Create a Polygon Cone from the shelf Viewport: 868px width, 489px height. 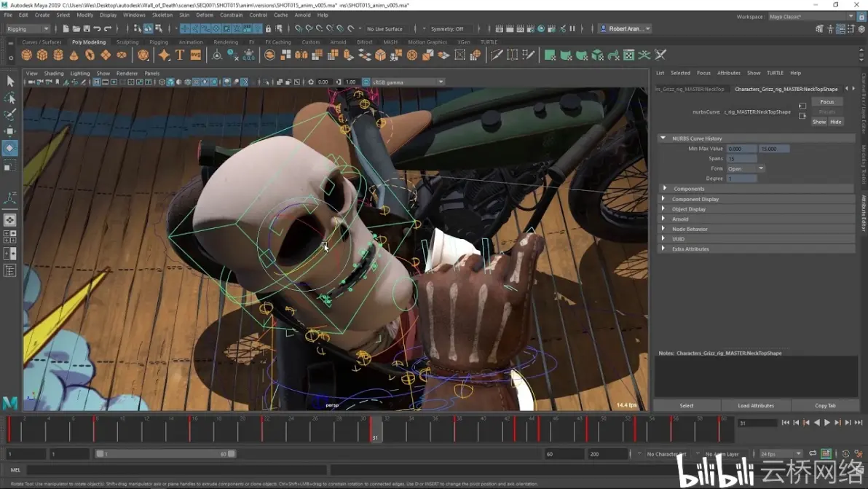pyautogui.click(x=74, y=55)
